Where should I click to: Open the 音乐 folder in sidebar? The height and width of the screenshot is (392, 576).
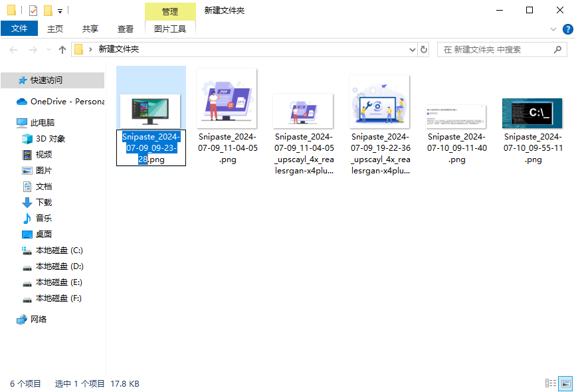(37, 218)
